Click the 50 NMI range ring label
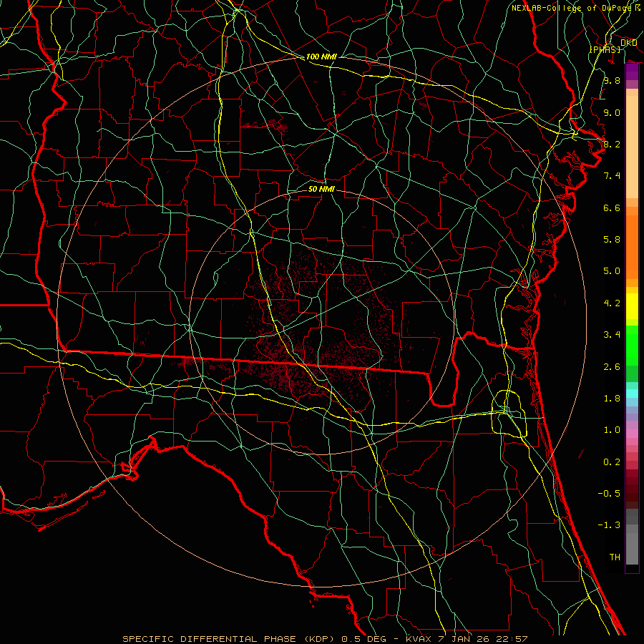 click(x=321, y=189)
